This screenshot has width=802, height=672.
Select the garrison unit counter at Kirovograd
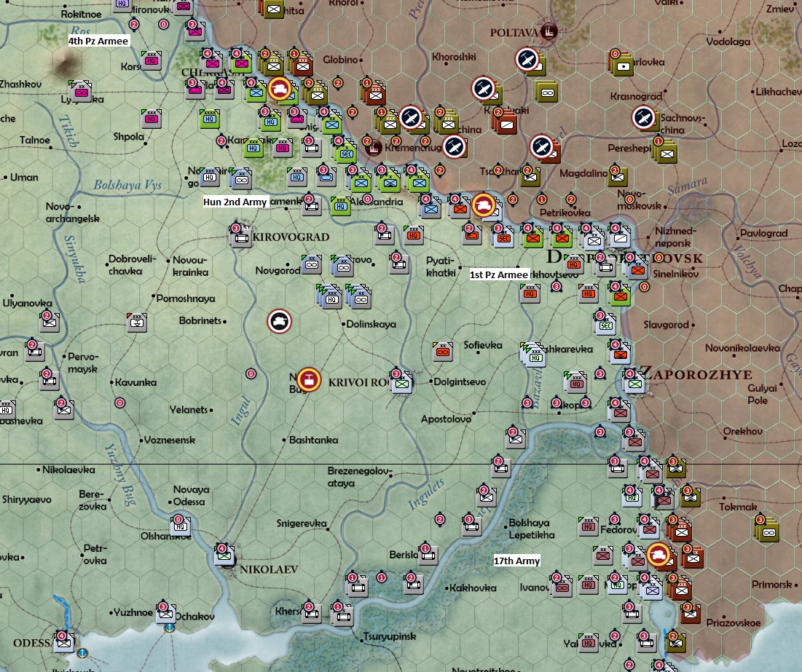tap(241, 237)
